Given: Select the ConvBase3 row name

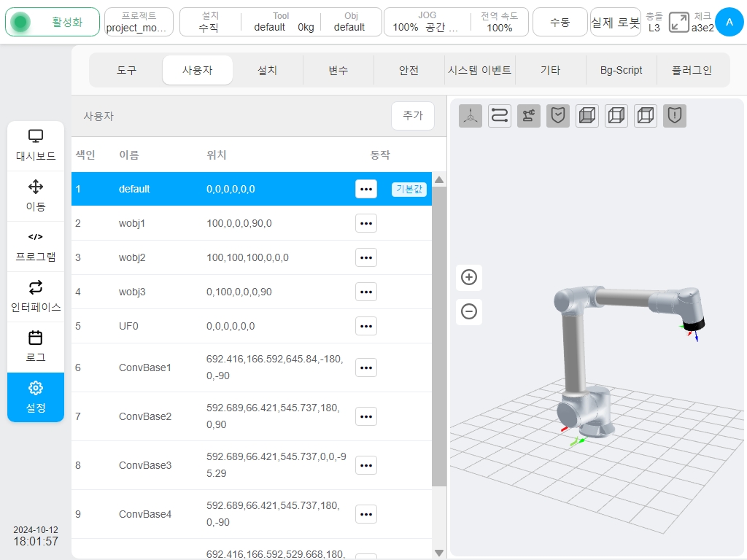Looking at the screenshot, I should tap(145, 465).
